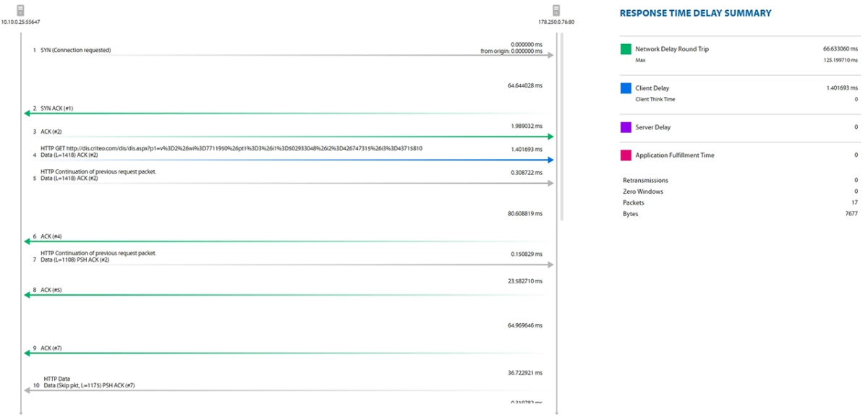Select the purple Server Delay swatch

tap(626, 127)
